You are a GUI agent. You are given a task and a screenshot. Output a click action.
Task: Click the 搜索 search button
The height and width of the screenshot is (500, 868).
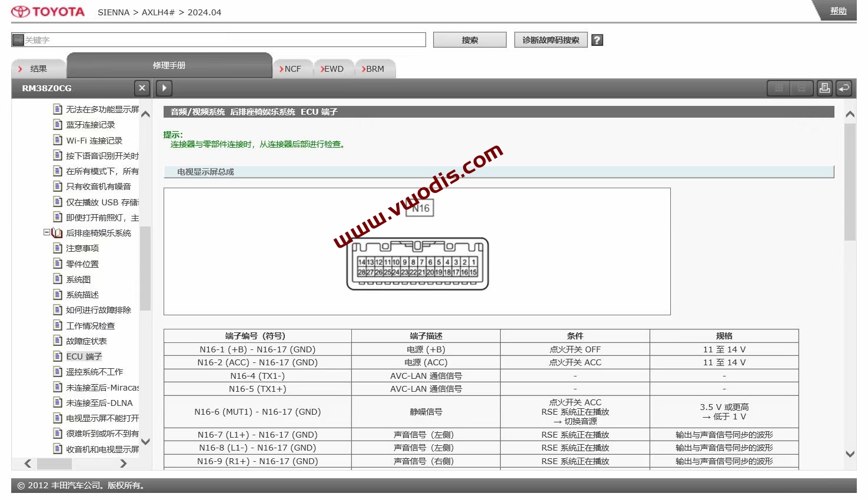[469, 39]
